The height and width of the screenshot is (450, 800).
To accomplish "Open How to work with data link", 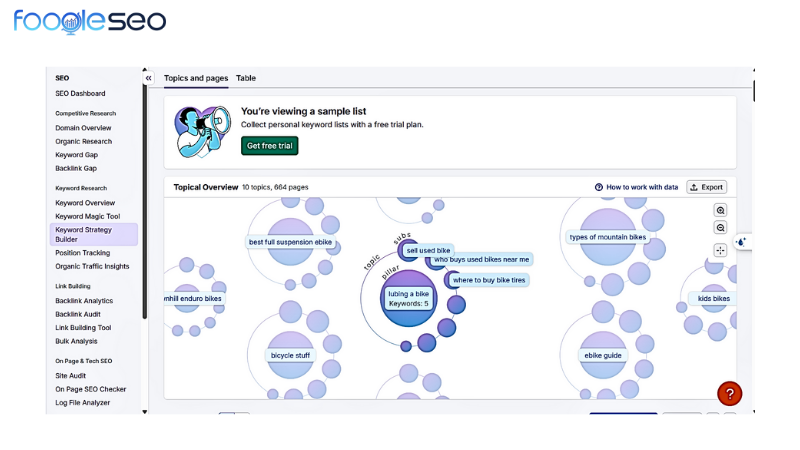I will coord(636,187).
